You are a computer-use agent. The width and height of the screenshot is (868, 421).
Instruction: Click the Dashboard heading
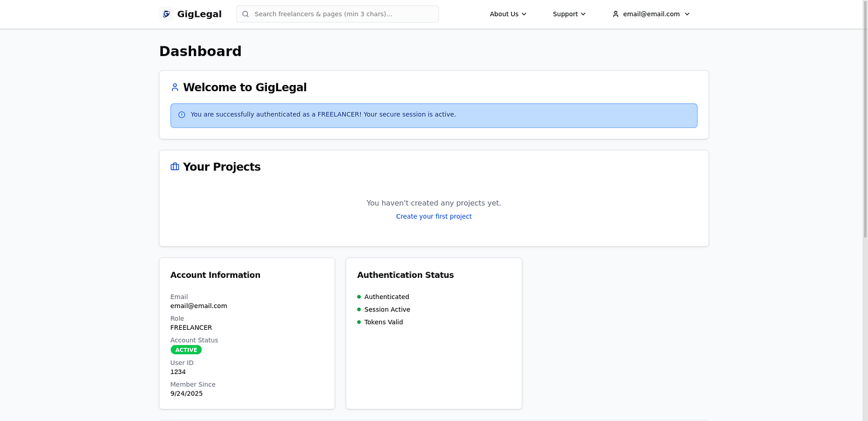[x=200, y=51]
